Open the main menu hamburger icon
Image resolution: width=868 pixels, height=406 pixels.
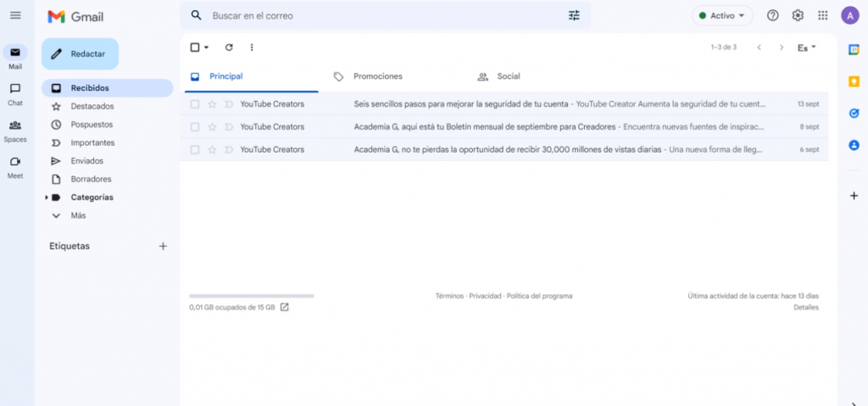[x=15, y=15]
